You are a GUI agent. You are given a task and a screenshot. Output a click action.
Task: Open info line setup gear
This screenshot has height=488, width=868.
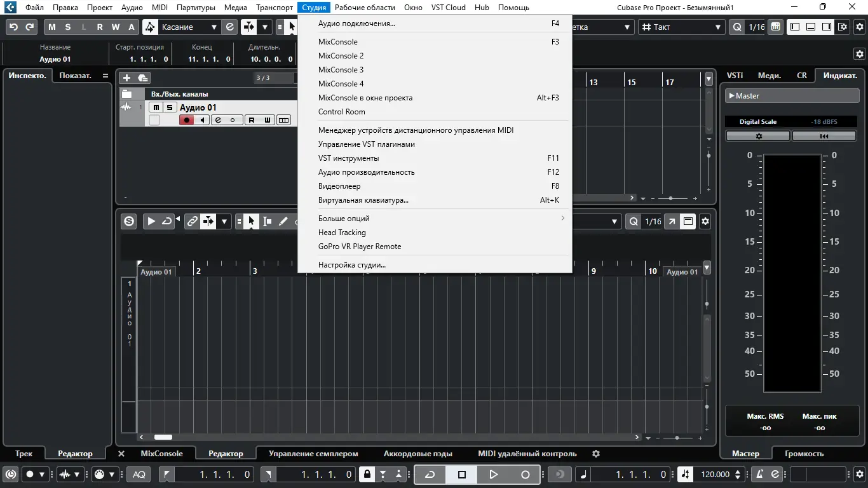[859, 54]
